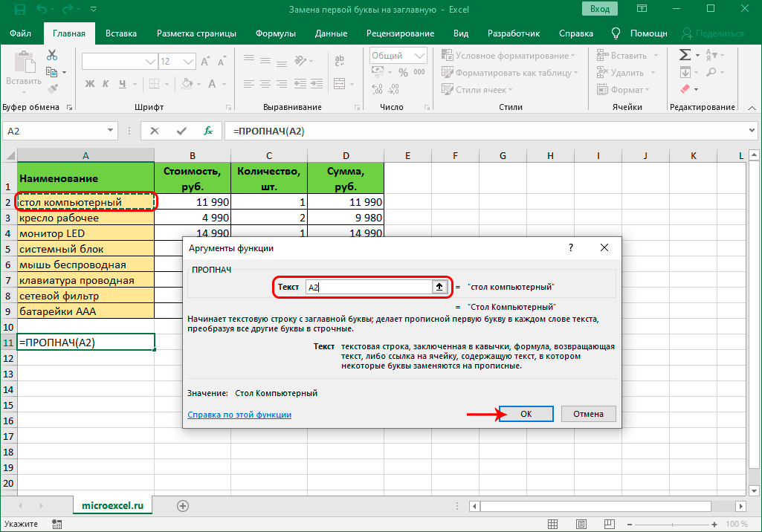The image size is (762, 532).
Task: Click the OK button in the dialog
Action: pos(526,414)
